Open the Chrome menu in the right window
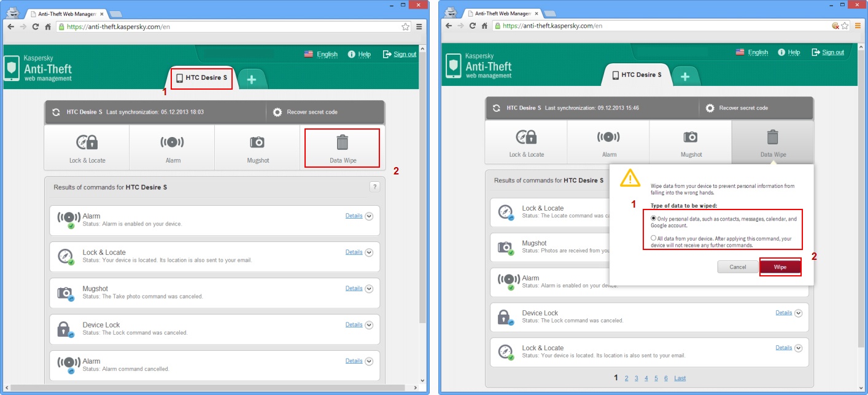This screenshot has height=395, width=868. pyautogui.click(x=858, y=26)
